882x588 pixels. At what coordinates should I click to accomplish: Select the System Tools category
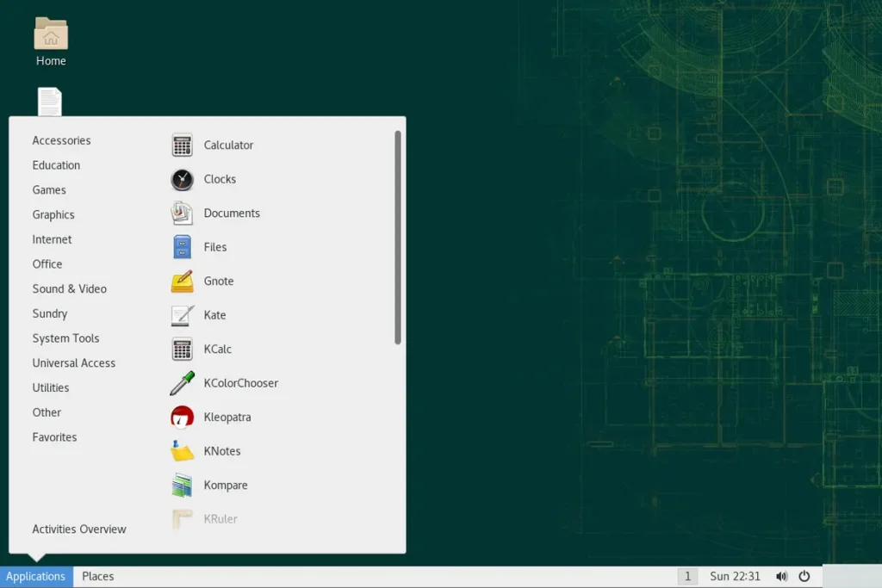pos(65,337)
